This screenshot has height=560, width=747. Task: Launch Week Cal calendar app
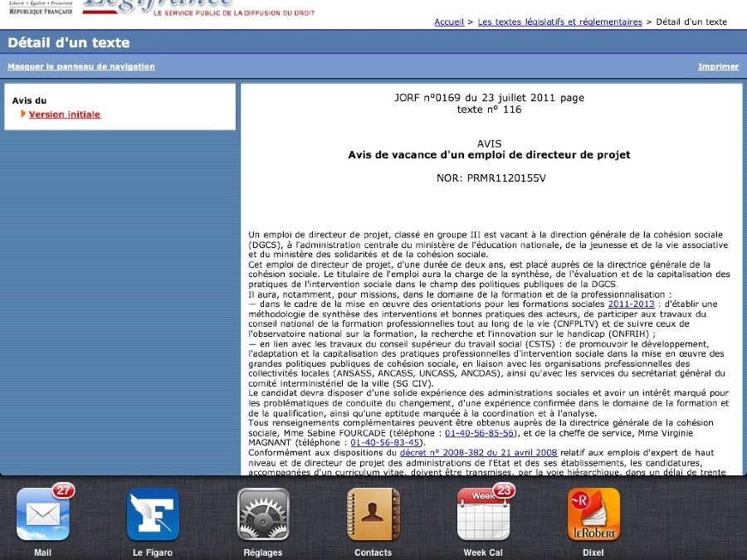483,514
